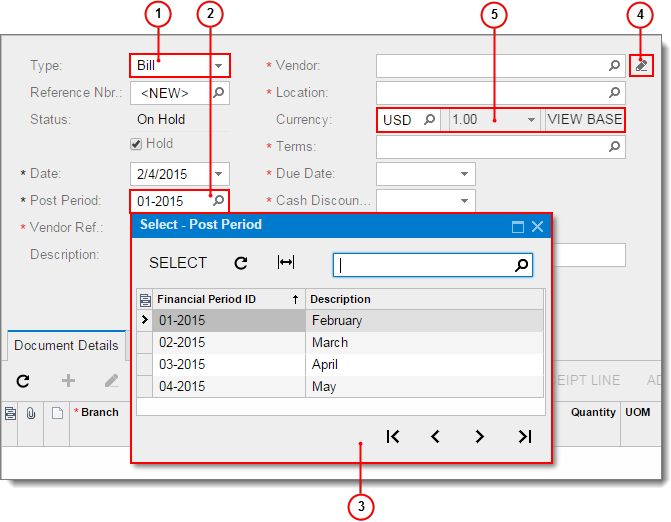Viewport: 671px width, 522px height.
Task: Refresh the Post Period lookup list
Action: (x=241, y=263)
